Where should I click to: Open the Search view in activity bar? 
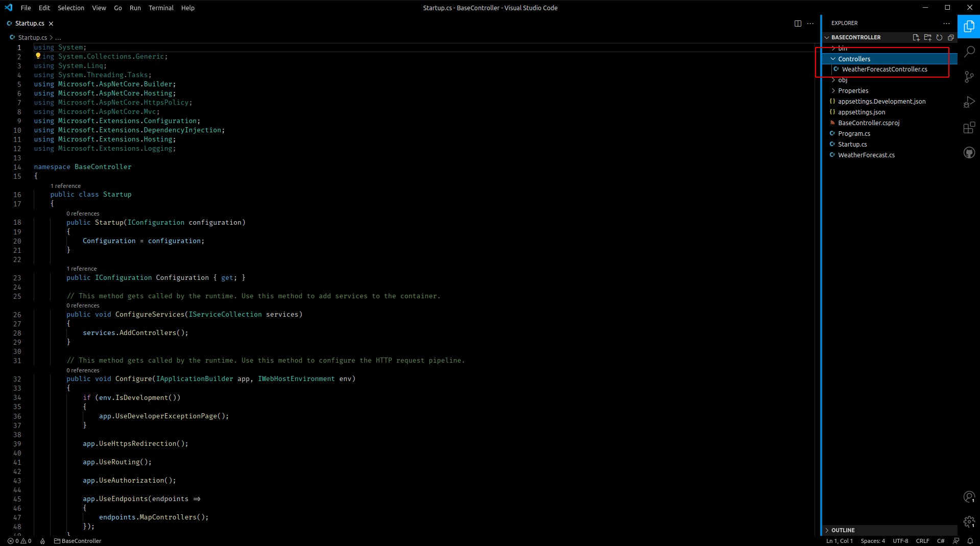(x=969, y=52)
